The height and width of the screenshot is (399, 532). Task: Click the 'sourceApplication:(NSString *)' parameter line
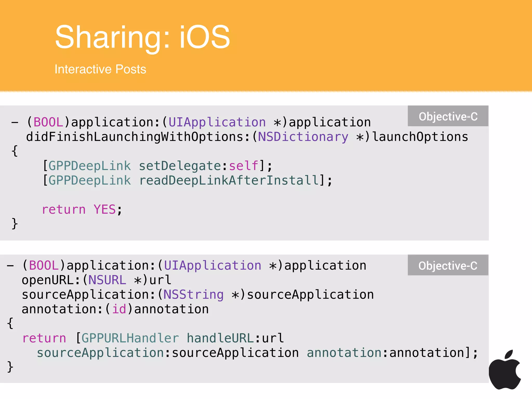(198, 295)
